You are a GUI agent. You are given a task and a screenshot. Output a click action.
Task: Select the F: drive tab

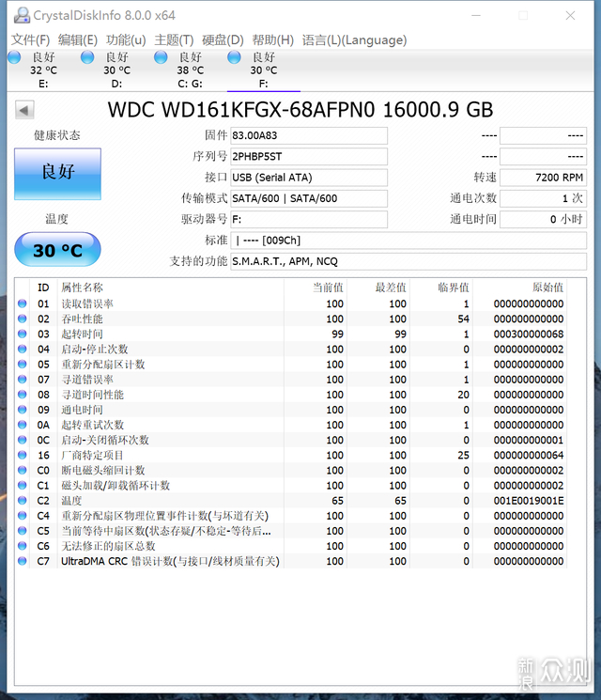pos(263,70)
